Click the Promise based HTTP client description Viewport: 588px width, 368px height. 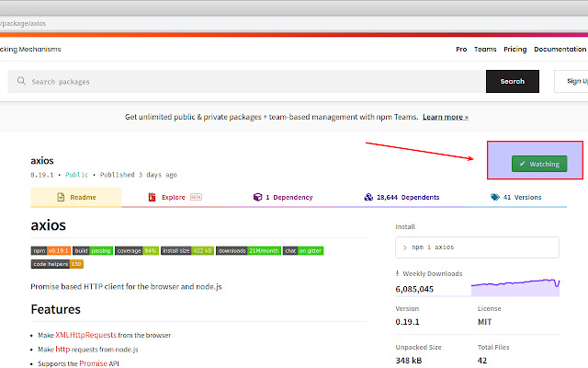pyautogui.click(x=126, y=286)
